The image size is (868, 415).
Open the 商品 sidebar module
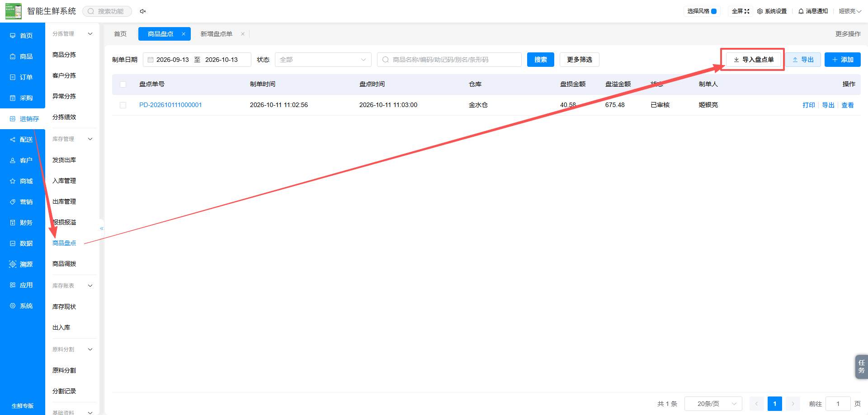point(22,56)
